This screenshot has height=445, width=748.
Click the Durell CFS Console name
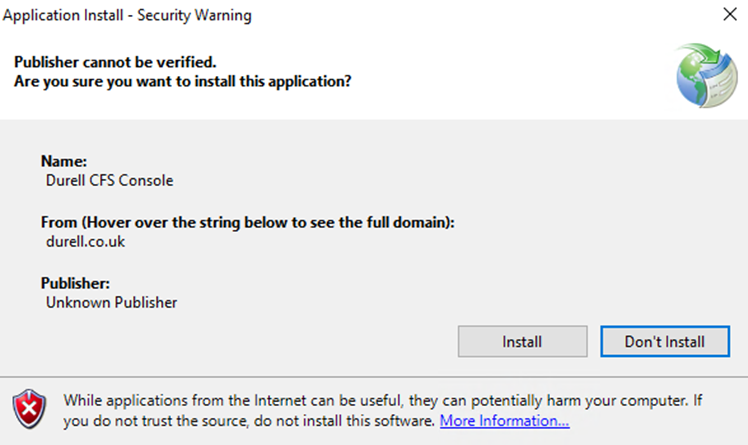point(109,181)
